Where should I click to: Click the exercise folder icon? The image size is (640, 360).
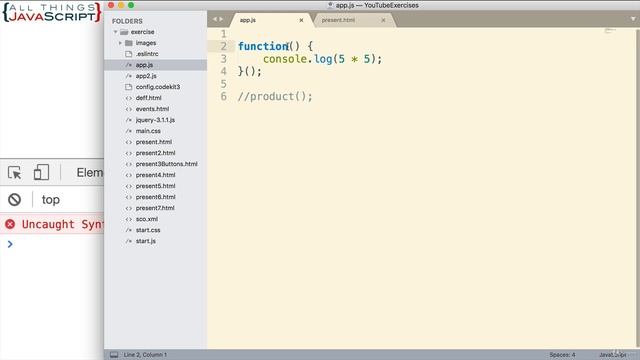(x=124, y=32)
